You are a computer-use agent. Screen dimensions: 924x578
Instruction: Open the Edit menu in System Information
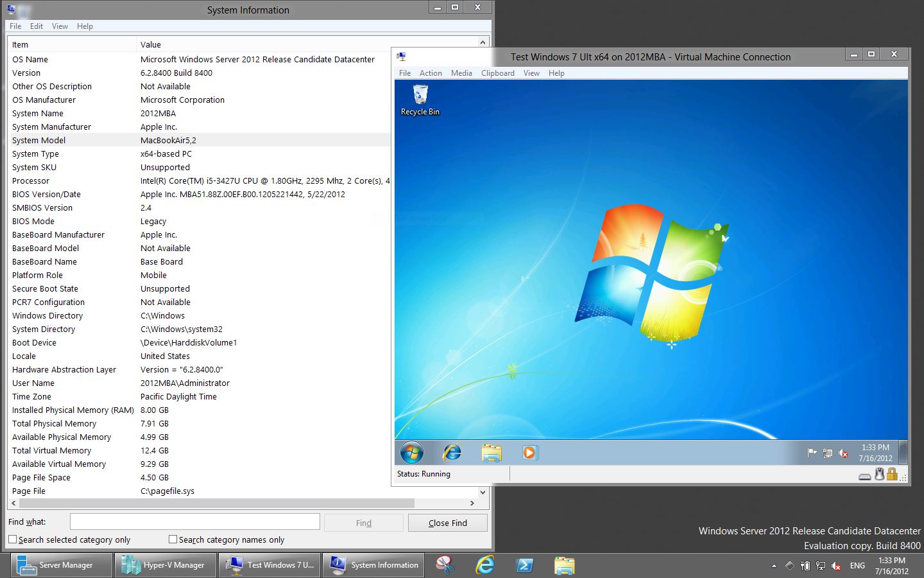coord(37,26)
